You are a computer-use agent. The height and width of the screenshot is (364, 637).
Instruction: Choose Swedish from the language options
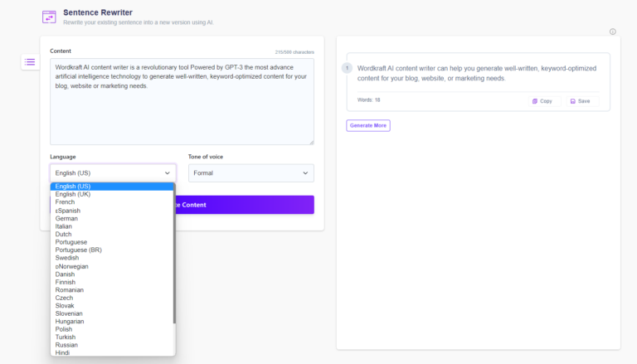[67, 258]
